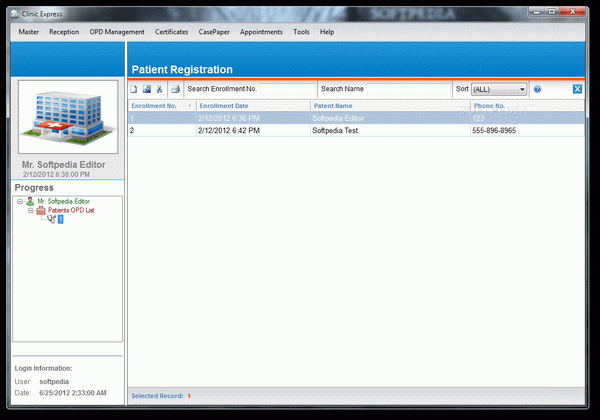The height and width of the screenshot is (420, 600).
Task: Open the blue Help question-mark icon
Action: (x=537, y=89)
